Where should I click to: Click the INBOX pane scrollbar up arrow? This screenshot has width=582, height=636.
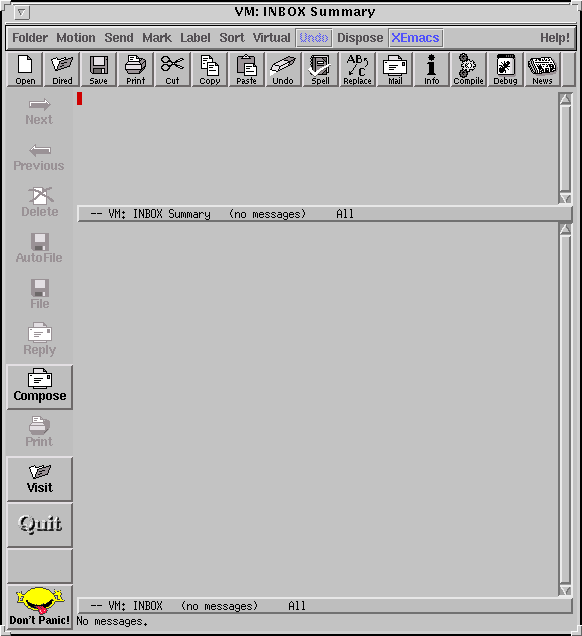coord(565,229)
